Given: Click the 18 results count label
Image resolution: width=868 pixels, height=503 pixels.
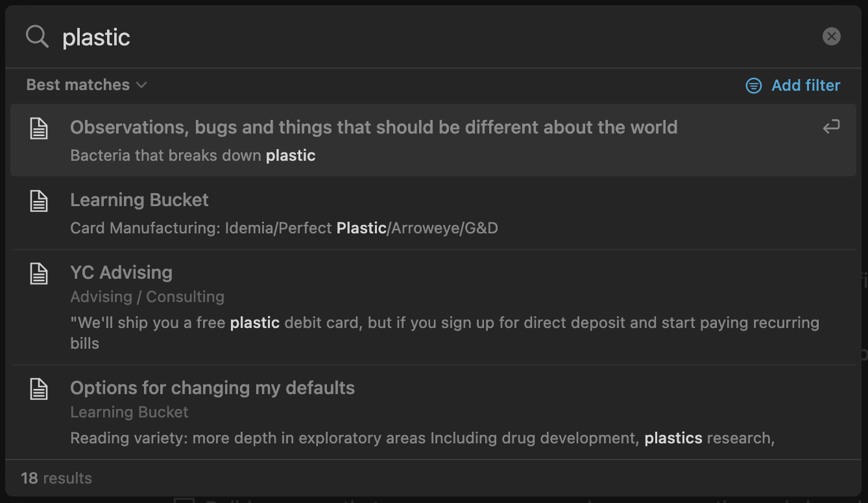Looking at the screenshot, I should tap(56, 478).
